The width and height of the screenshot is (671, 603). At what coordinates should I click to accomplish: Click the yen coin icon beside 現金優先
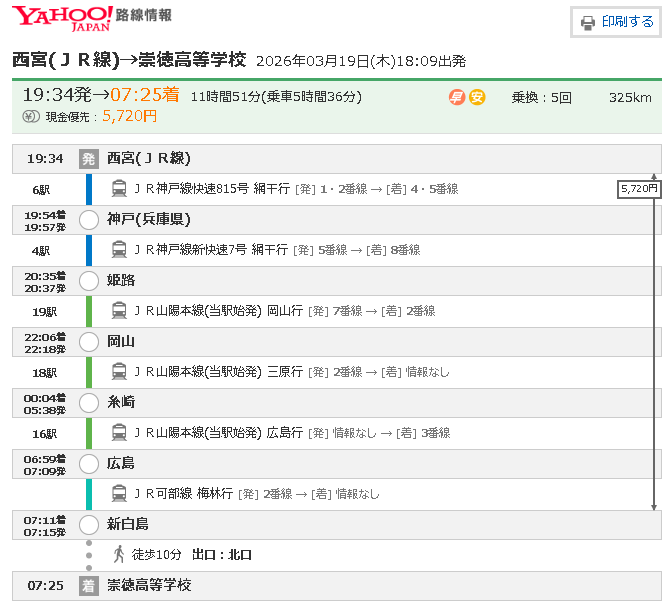pyautogui.click(x=30, y=117)
